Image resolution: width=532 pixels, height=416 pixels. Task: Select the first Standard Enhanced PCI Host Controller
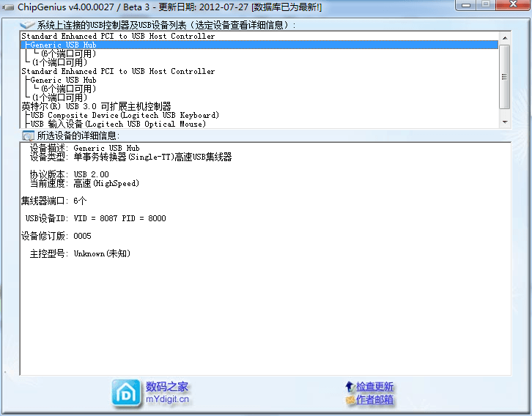point(118,36)
